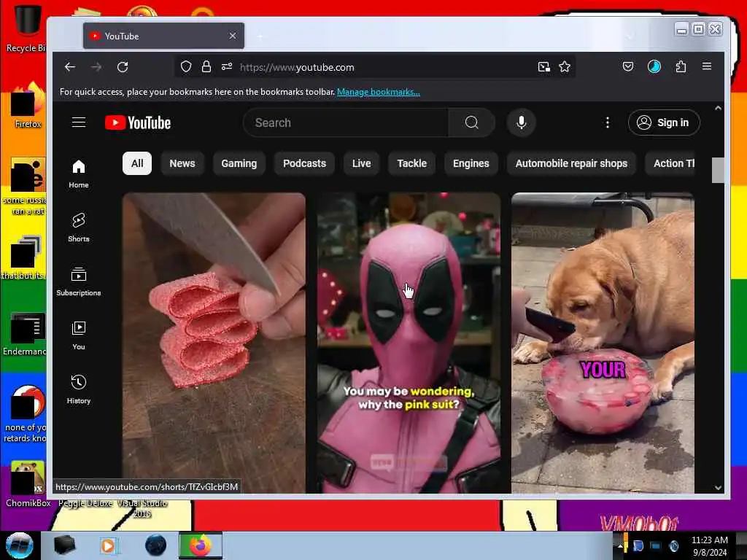Select the News filter chip
Viewport: 747px width, 560px height.
pos(182,163)
